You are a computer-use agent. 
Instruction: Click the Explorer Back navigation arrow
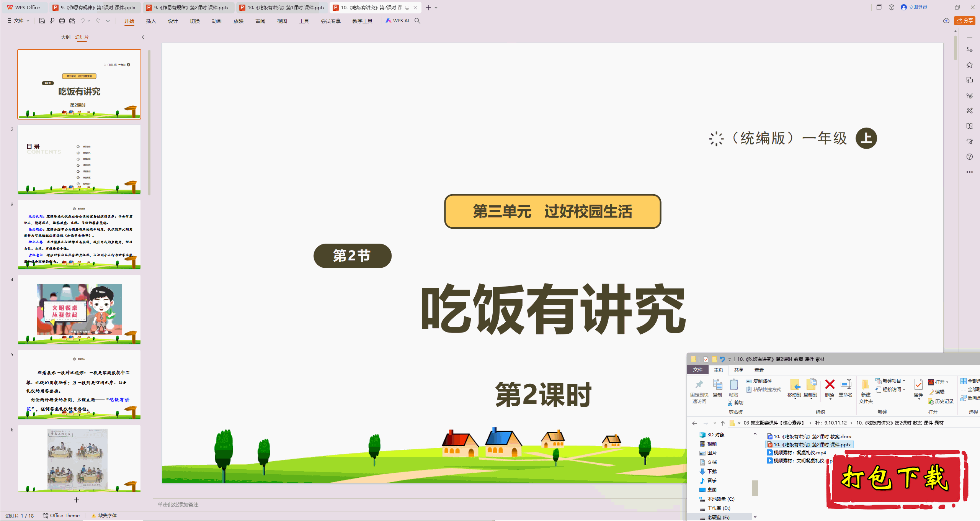[x=694, y=423]
